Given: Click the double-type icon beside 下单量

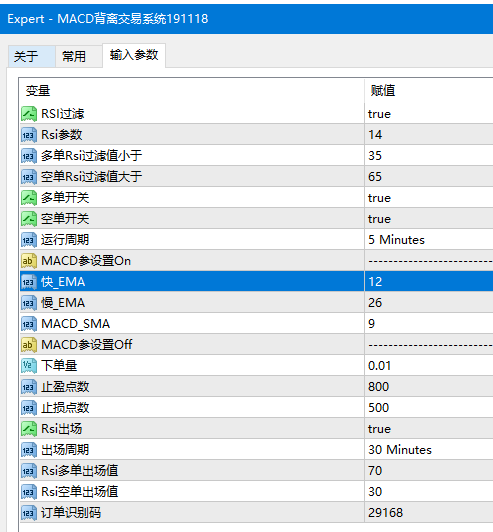Looking at the screenshot, I should point(29,366).
